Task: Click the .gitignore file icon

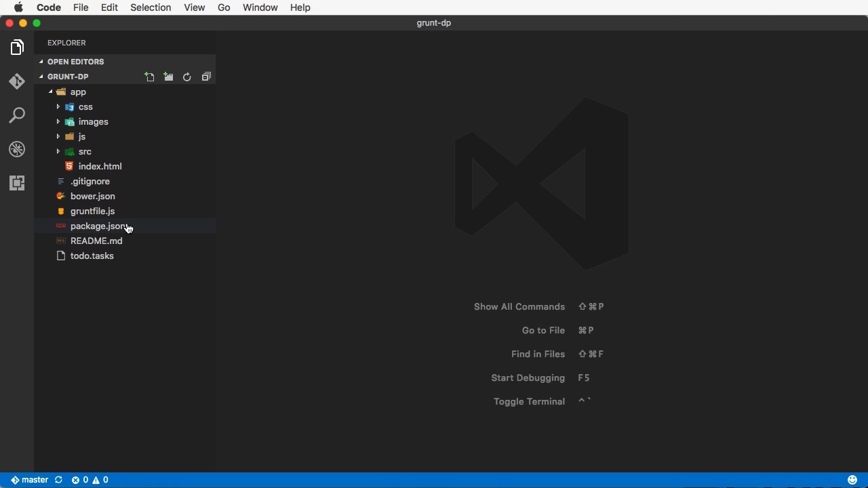Action: 61,181
